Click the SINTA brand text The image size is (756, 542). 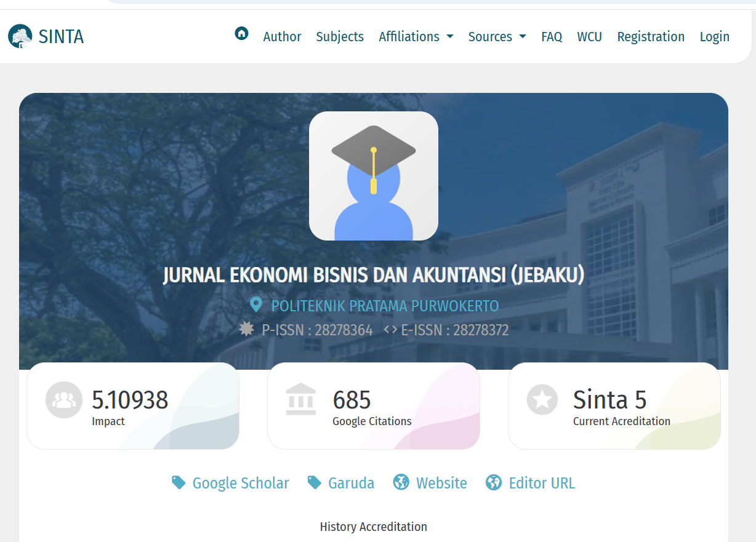(x=61, y=37)
